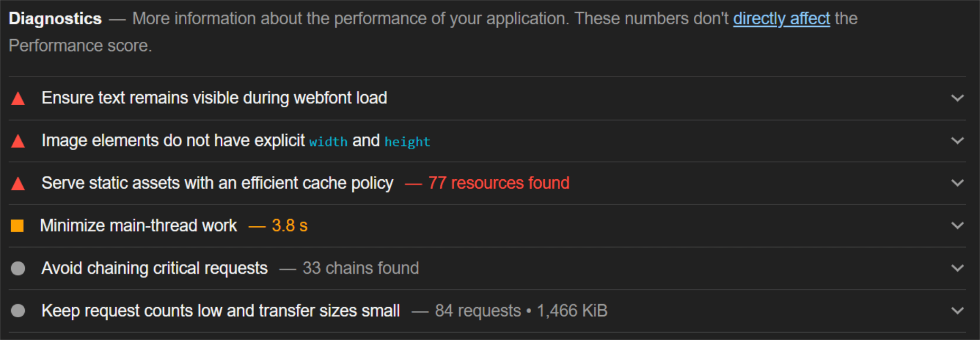Click red triangle icon beside cache policy audit

click(18, 183)
